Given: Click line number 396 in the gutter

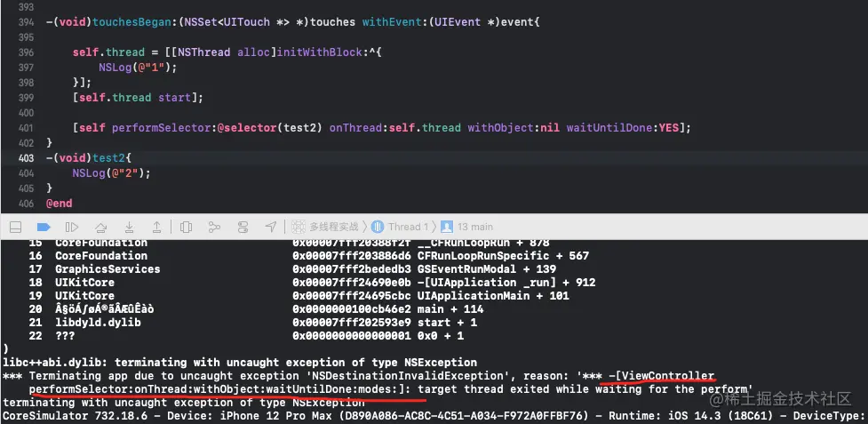Looking at the screenshot, I should [x=26, y=52].
